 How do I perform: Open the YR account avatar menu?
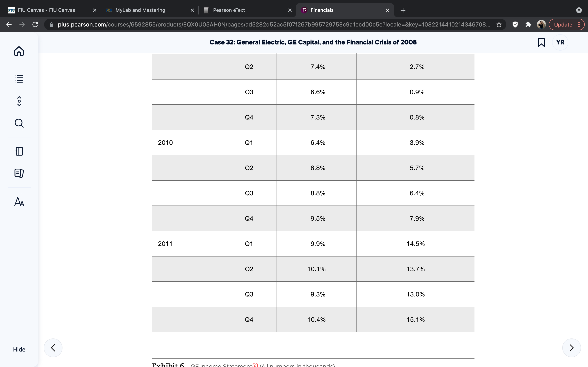pyautogui.click(x=560, y=42)
